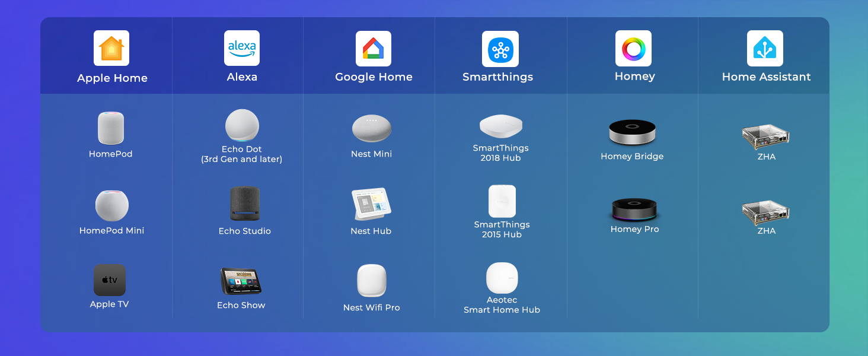Click the 'Echo Dot (3rd Gen and later)' label
The width and height of the screenshot is (868, 356).
pyautogui.click(x=242, y=154)
